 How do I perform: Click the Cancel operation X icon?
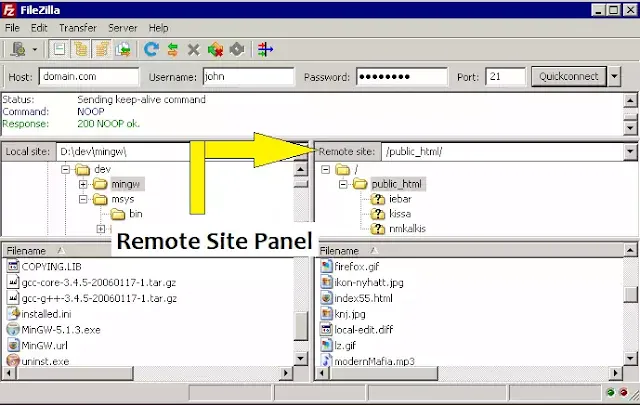[194, 50]
